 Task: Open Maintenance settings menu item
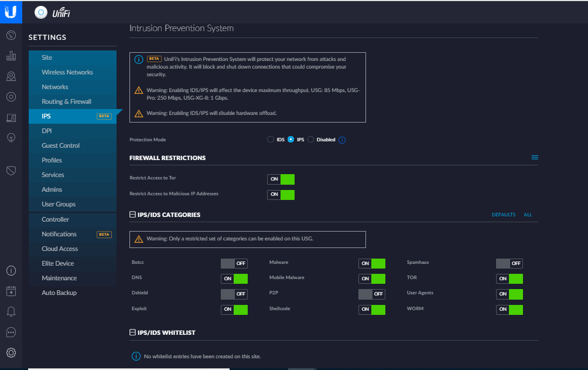click(73, 278)
